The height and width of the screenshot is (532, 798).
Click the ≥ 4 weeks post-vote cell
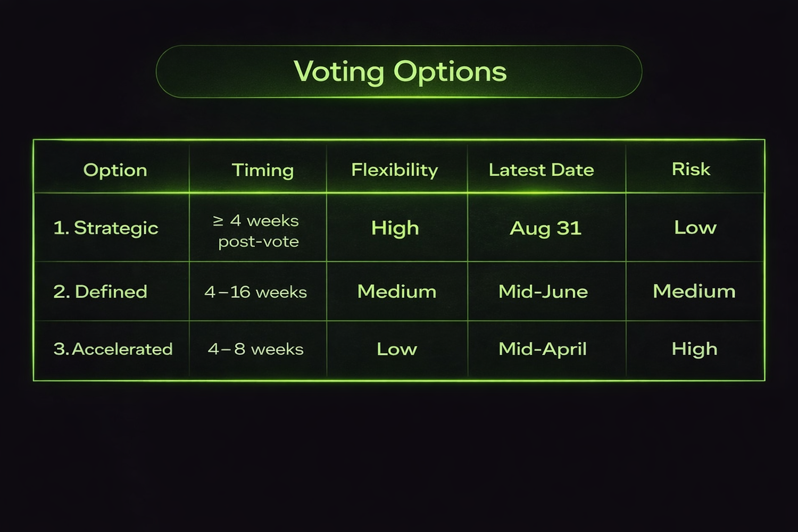pyautogui.click(x=257, y=231)
